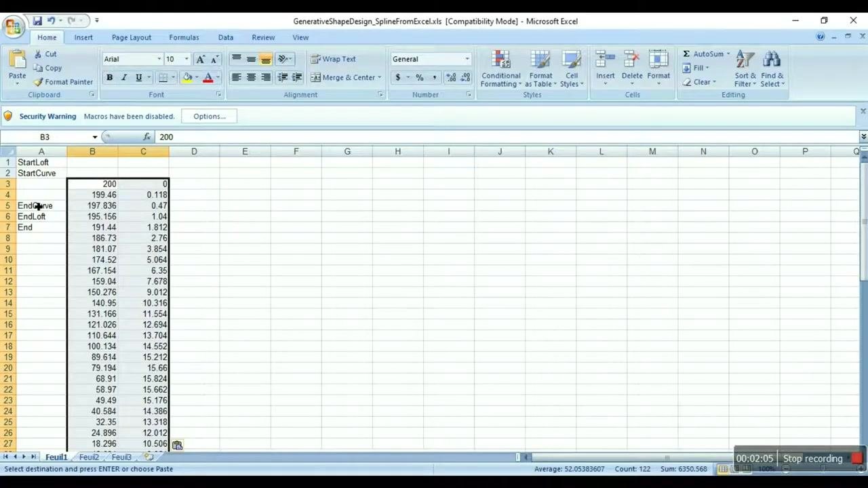Screen dimensions: 868x488
Task: Switch to View ribbon tab
Action: 300,37
